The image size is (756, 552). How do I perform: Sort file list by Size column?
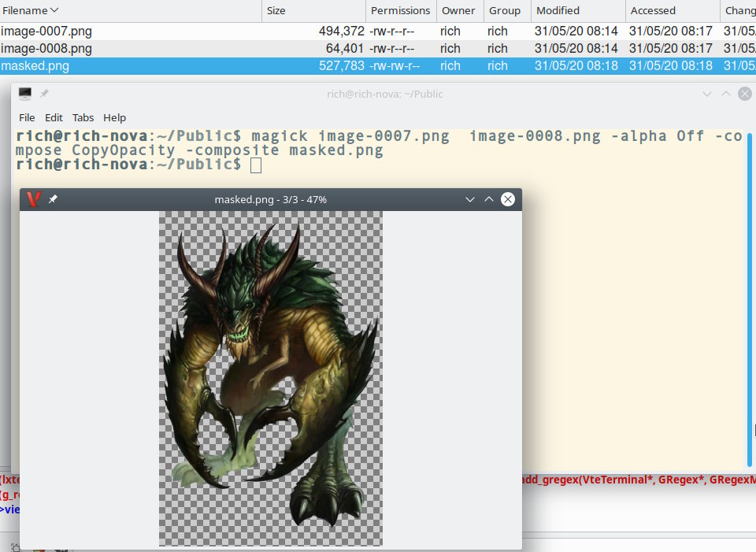tap(313, 10)
